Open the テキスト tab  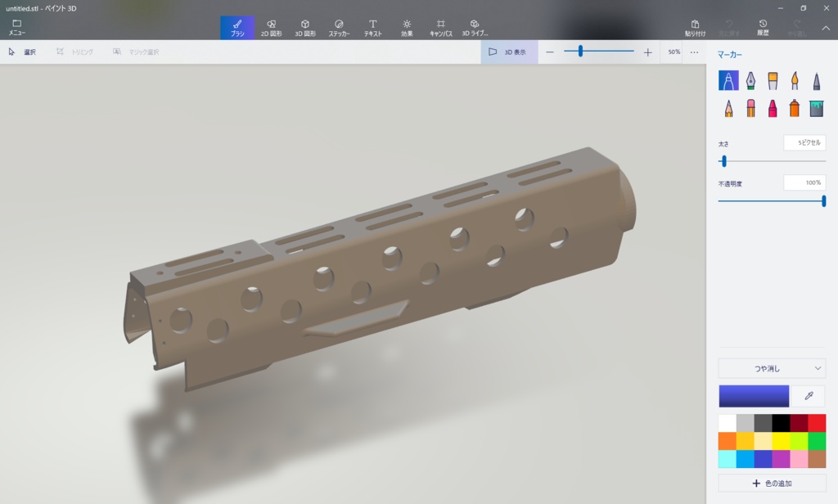point(373,27)
